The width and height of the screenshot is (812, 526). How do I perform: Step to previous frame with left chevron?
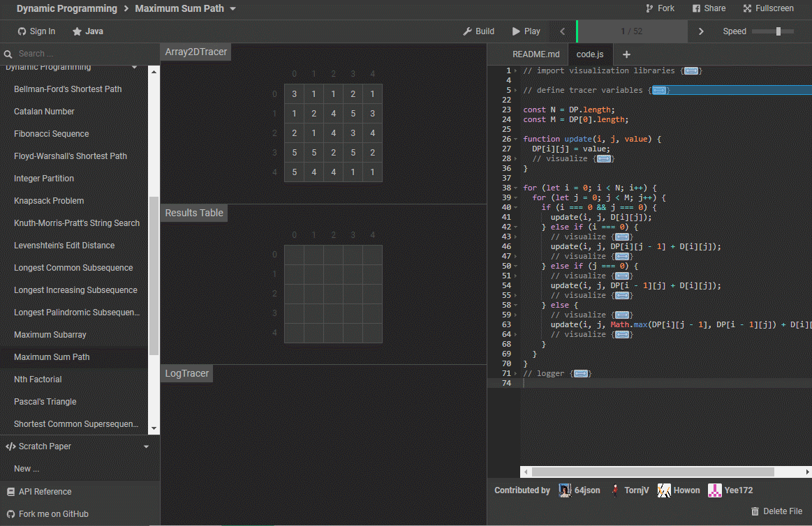562,31
